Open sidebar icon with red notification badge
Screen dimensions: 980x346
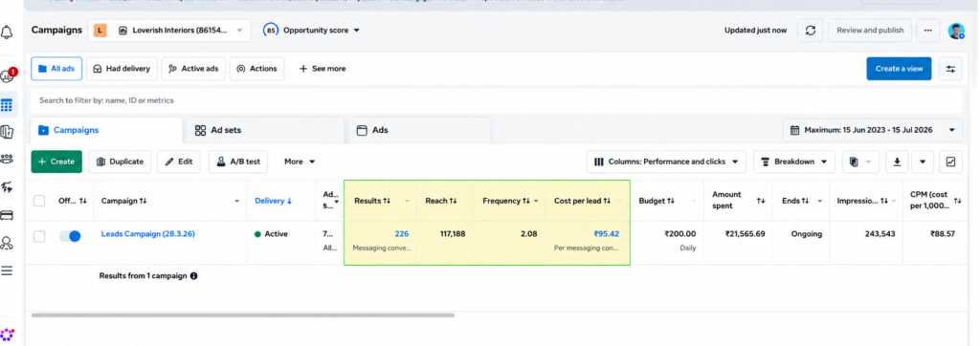pos(8,76)
